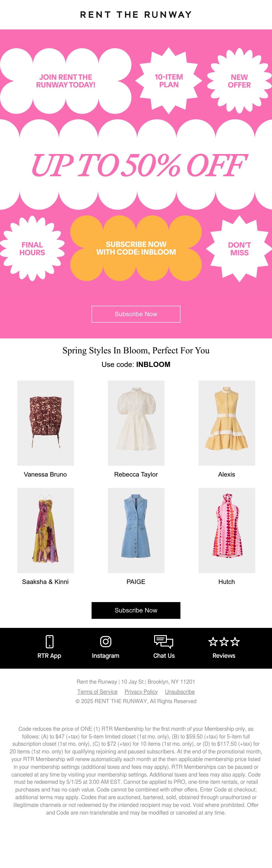Image resolution: width=272 pixels, height=868 pixels.
Task: Click the RTR App phone icon
Action: (50, 641)
